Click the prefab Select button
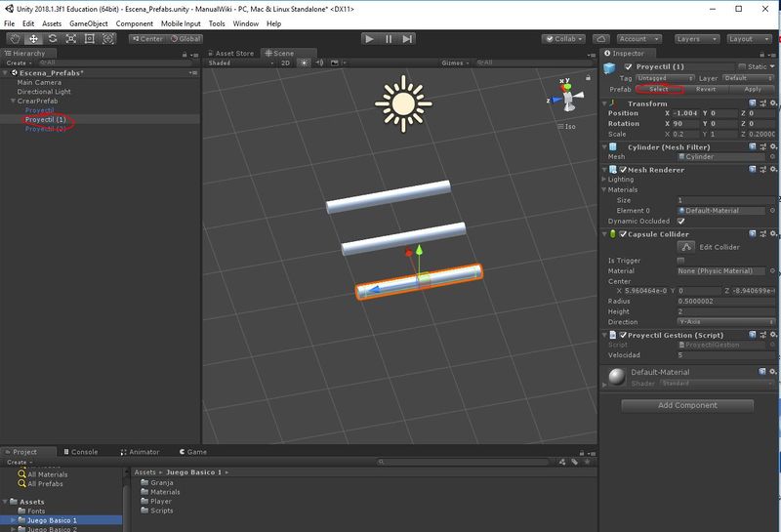Screen dimensions: 781x532 (x=660, y=89)
